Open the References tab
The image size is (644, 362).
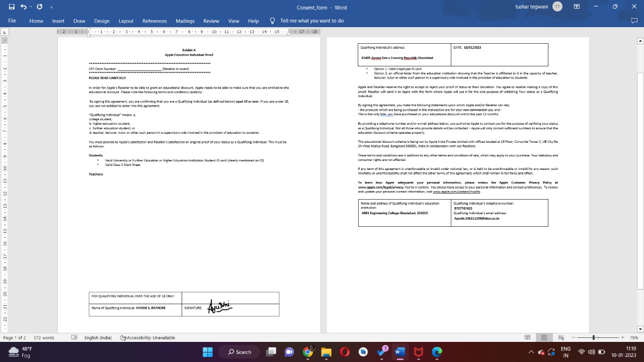[x=154, y=21]
